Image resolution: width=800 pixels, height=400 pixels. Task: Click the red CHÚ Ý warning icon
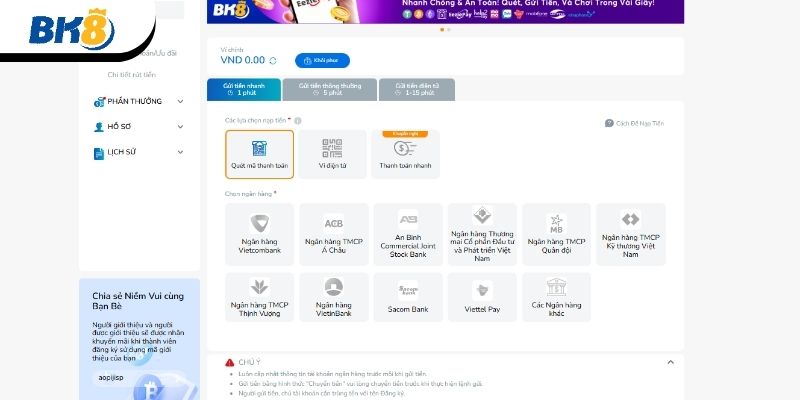230,362
